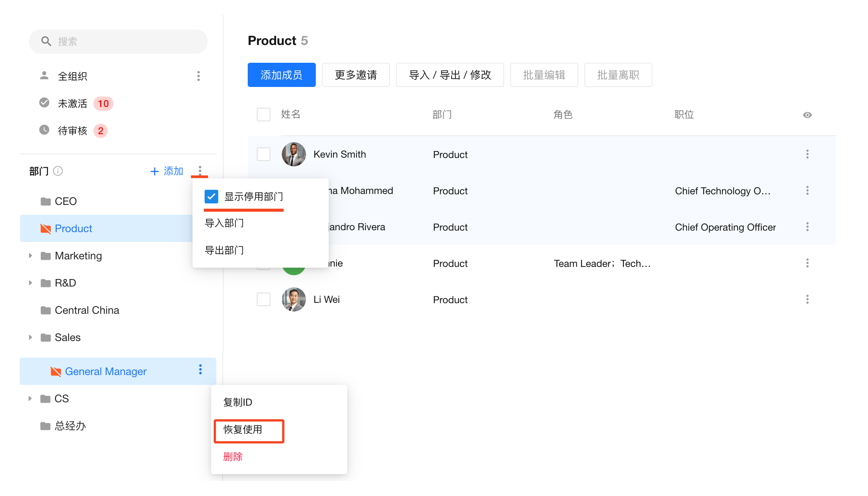Expand the Sales department node
The width and height of the screenshot is (868, 496).
31,337
